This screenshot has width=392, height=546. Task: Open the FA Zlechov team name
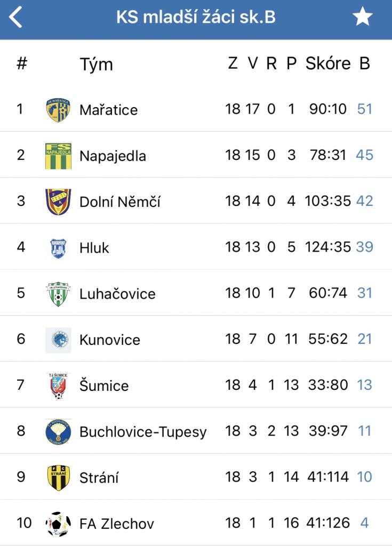tap(117, 524)
